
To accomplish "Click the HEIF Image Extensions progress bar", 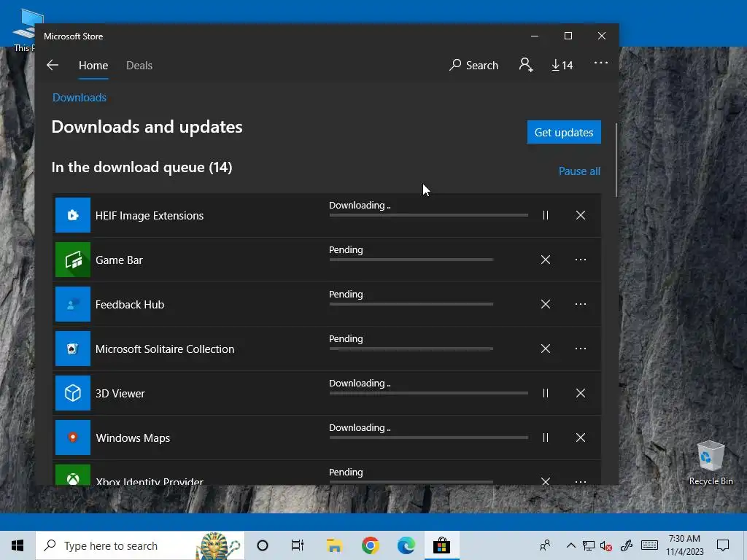I will (x=428, y=215).
